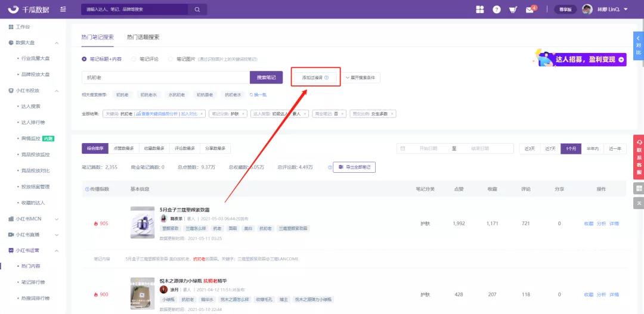The width and height of the screenshot is (644, 314).
Task: Click the search magnifier icon in header
Action: tap(197, 10)
